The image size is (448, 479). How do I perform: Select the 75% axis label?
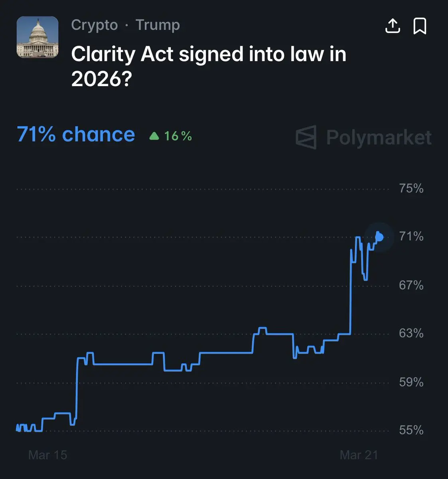pyautogui.click(x=411, y=188)
